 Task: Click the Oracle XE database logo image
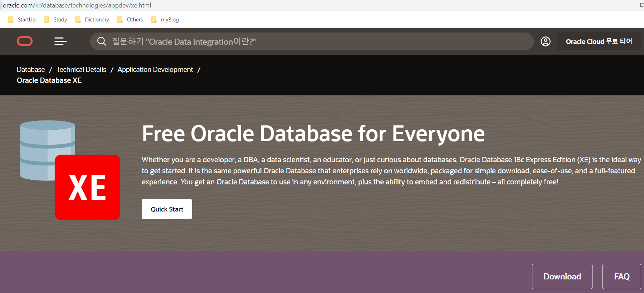[70, 170]
